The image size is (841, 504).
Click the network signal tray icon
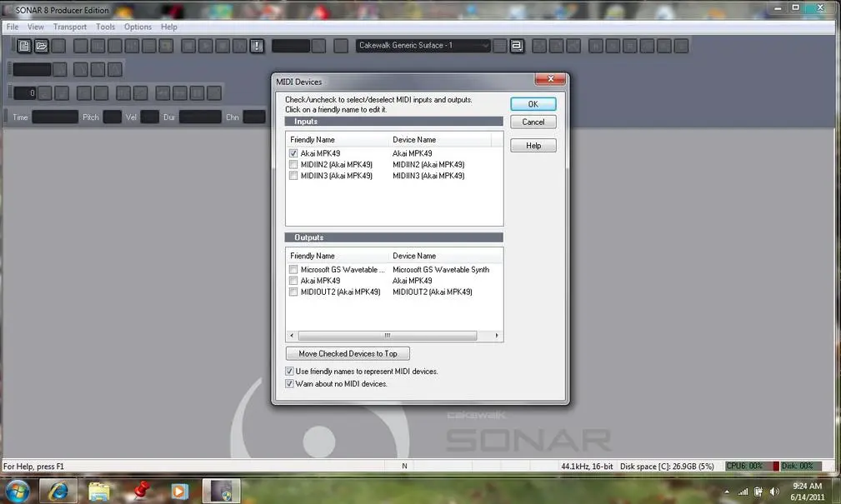pos(743,492)
